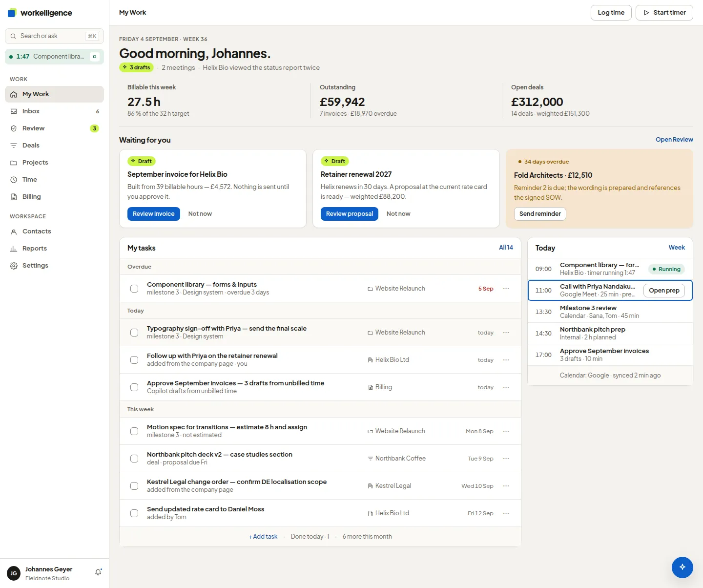Open the Copilot assistant floating button

tap(682, 567)
